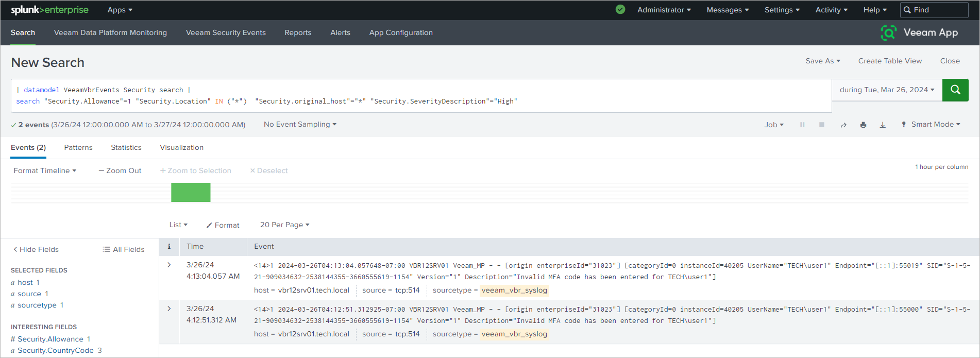980x358 pixels.
Task: Open the Veeam Security Events menu
Action: 226,32
